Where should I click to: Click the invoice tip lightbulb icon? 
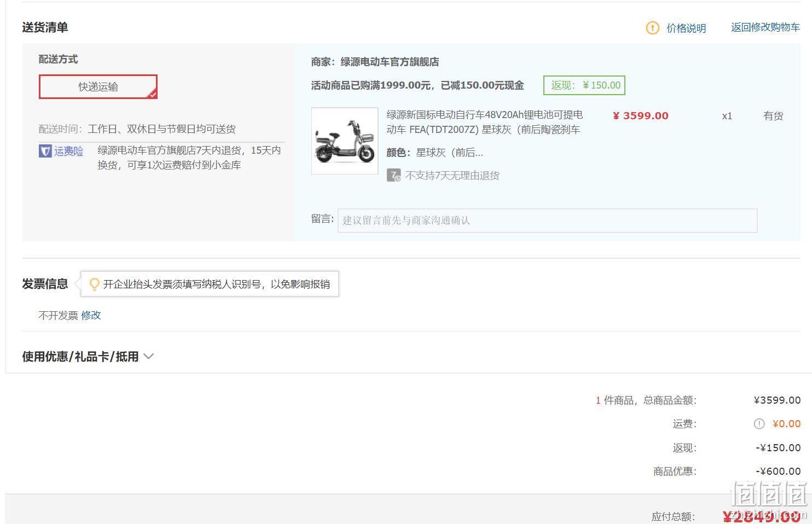(94, 284)
